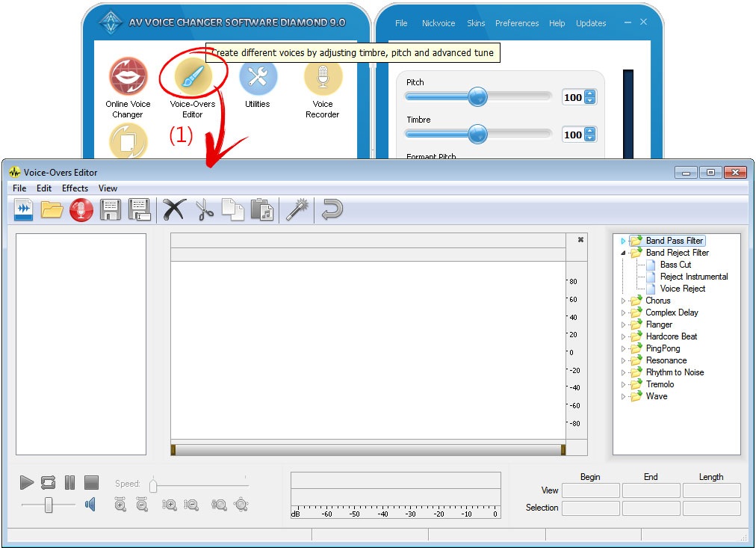
Task: Expand the Hardcore Beat folder
Action: click(x=623, y=336)
